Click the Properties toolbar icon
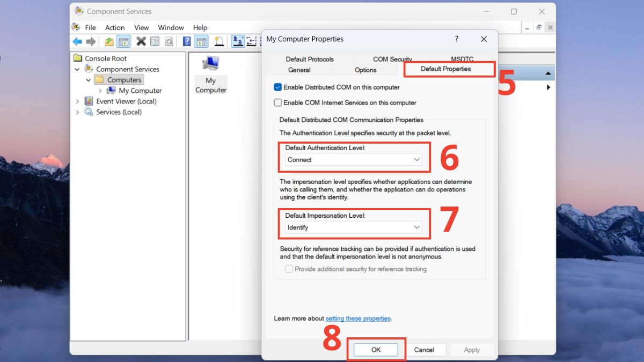The height and width of the screenshot is (362, 644). [x=155, y=42]
